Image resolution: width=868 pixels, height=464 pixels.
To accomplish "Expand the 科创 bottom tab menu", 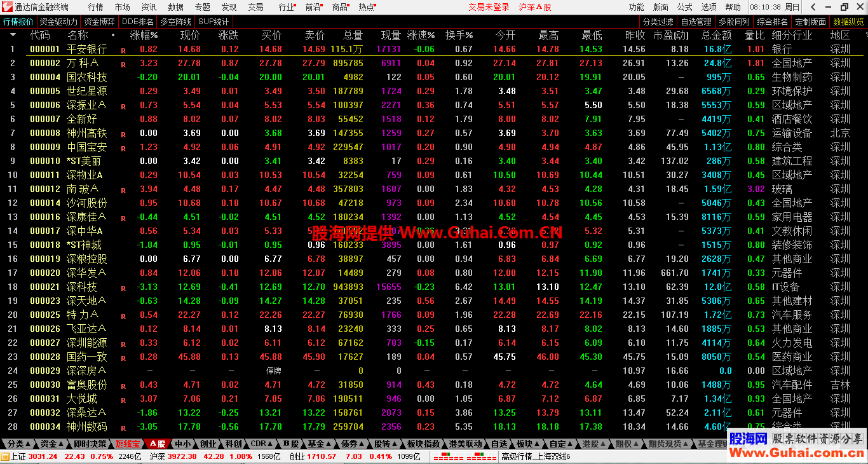I will (234, 444).
